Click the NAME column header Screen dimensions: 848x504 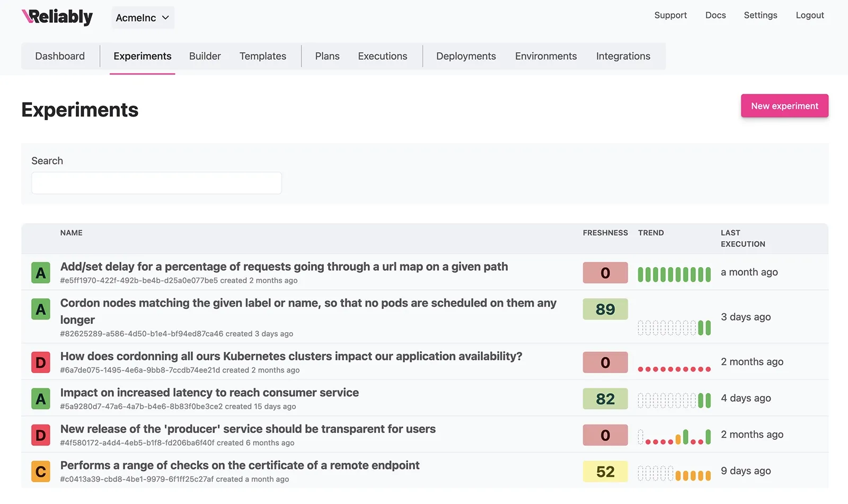click(x=72, y=233)
